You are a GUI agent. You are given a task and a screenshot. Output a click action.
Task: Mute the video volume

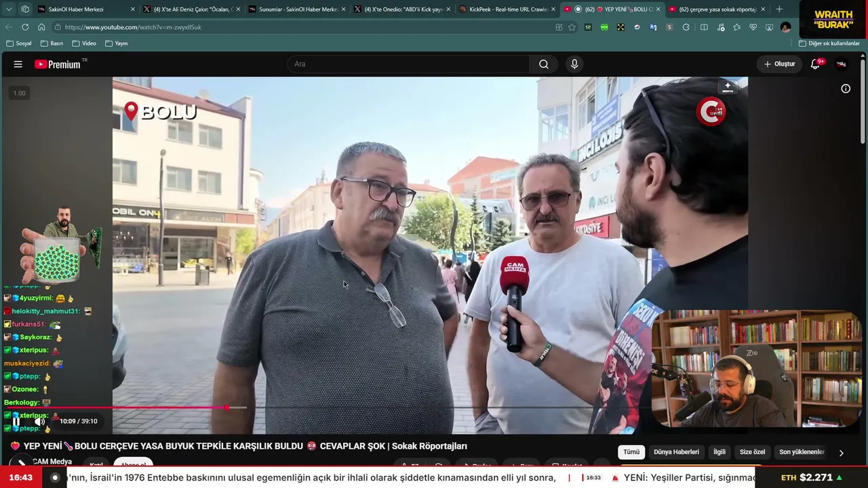(40, 422)
